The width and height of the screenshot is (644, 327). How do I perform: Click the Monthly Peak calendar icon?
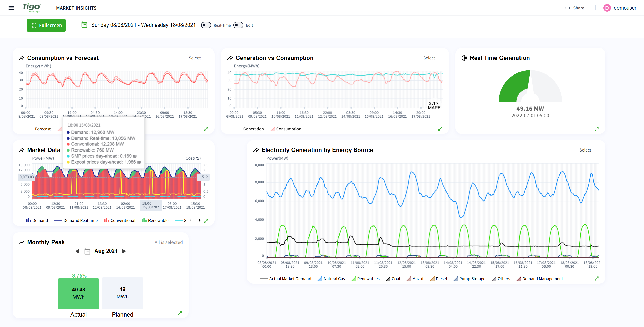87,251
